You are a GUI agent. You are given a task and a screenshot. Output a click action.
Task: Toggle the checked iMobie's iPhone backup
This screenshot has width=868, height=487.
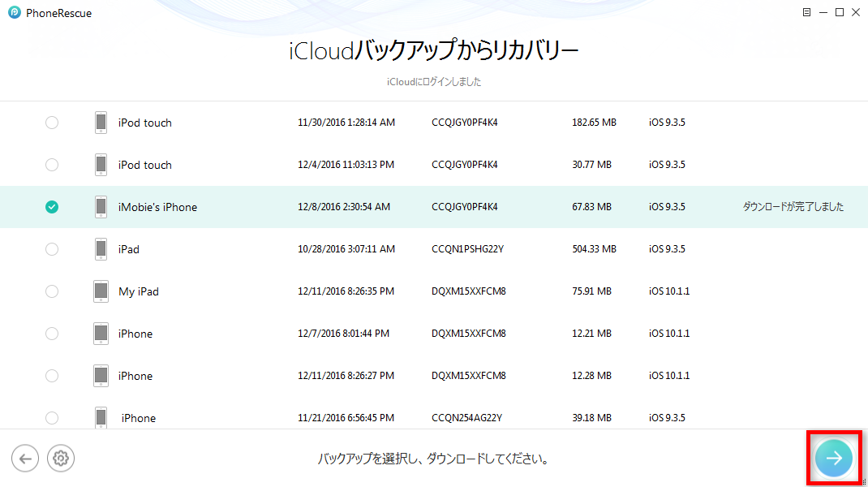click(52, 207)
